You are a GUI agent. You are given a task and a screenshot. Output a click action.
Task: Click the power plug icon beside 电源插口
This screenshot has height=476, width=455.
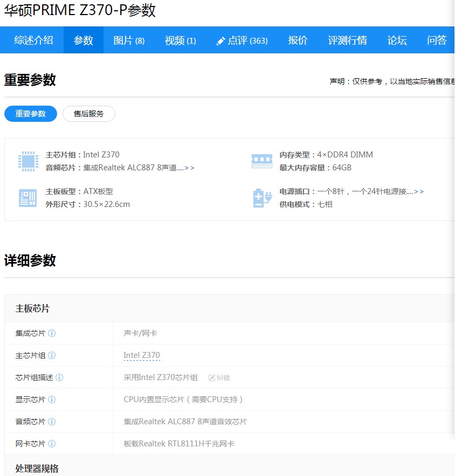[262, 198]
